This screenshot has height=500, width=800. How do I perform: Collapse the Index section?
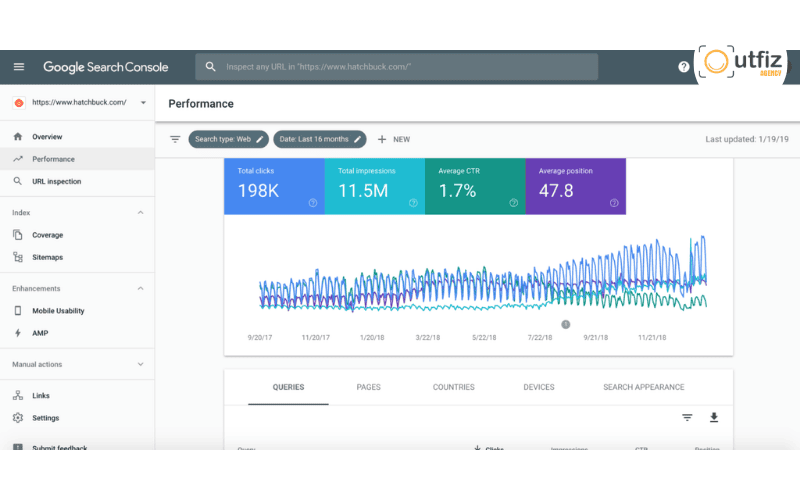pos(140,212)
